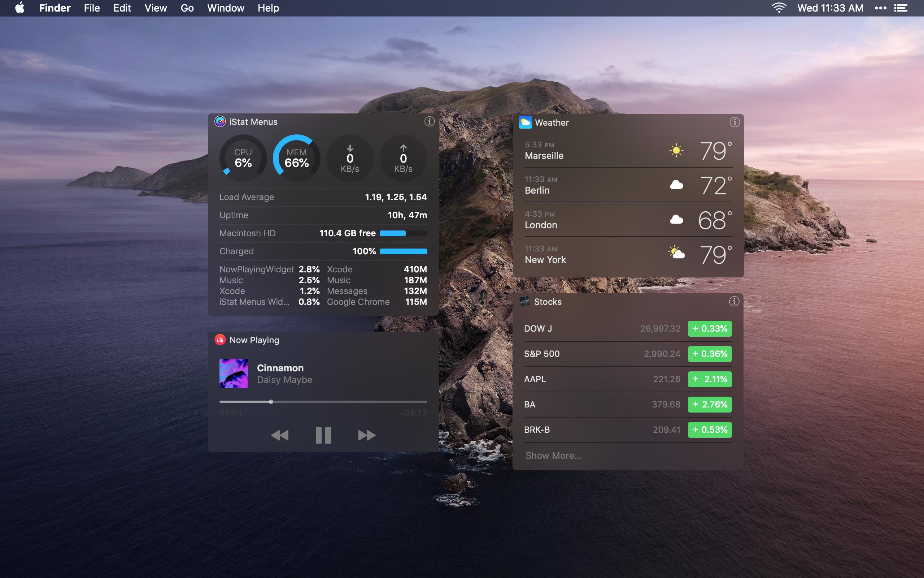924x578 pixels.
Task: Click the iStat Menus app icon
Action: click(x=220, y=122)
